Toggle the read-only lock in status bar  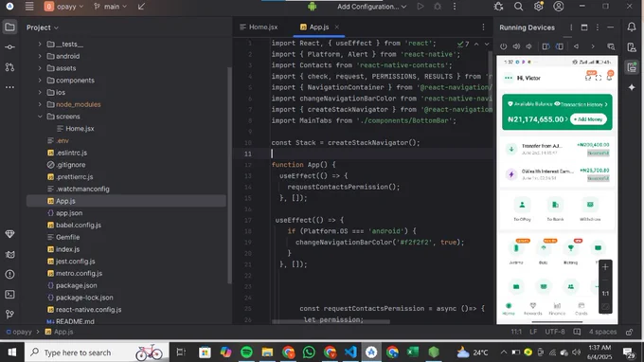tap(629, 332)
